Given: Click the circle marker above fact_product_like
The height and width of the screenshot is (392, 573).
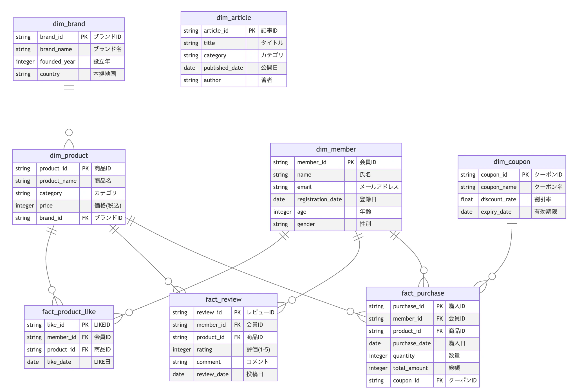Looking at the screenshot, I should pos(52,290).
